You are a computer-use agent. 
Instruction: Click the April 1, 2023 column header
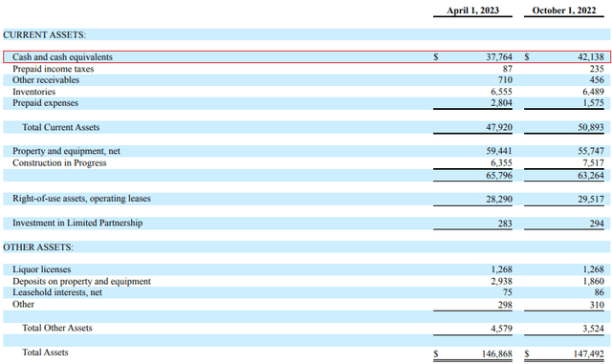point(472,11)
